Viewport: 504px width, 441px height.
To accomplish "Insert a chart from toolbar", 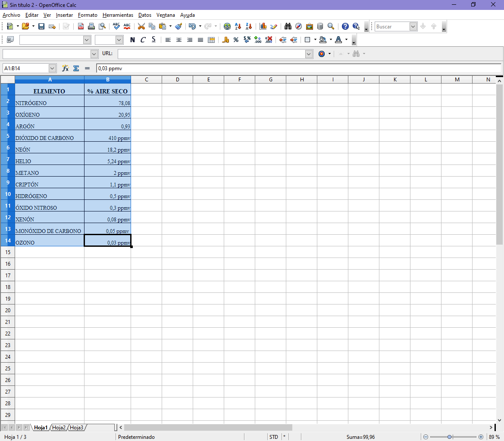I will coord(263,26).
